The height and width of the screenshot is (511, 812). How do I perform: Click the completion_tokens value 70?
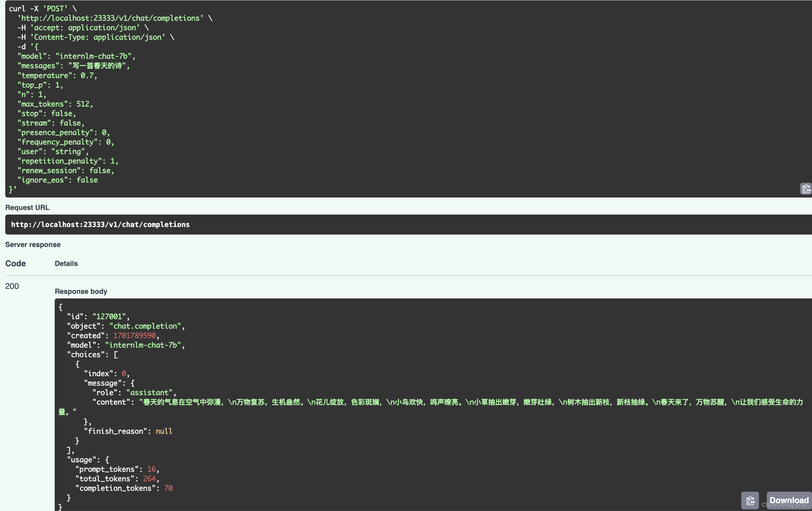click(169, 488)
